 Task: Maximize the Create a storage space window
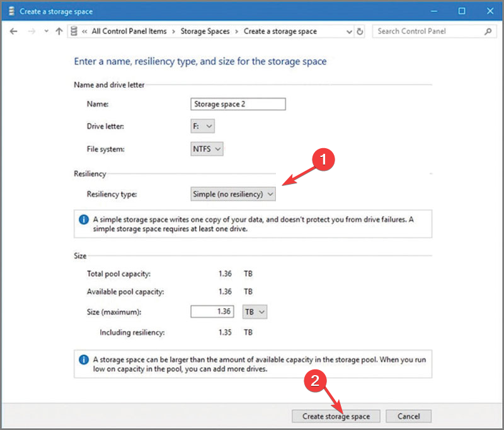click(462, 11)
